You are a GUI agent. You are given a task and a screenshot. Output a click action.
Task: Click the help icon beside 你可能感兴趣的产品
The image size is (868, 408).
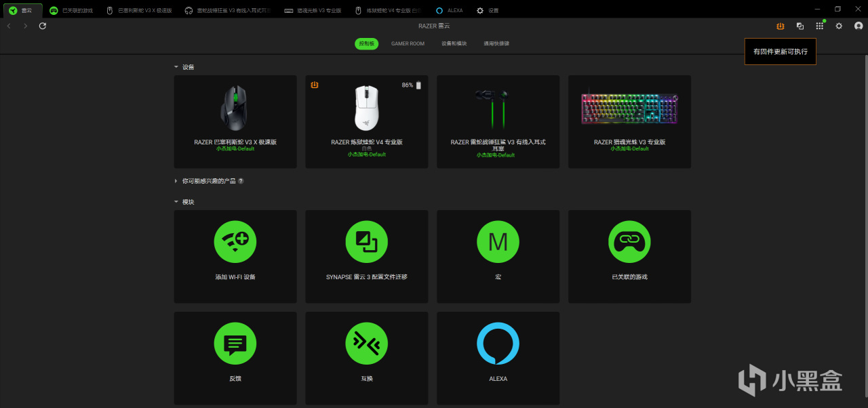[241, 182]
